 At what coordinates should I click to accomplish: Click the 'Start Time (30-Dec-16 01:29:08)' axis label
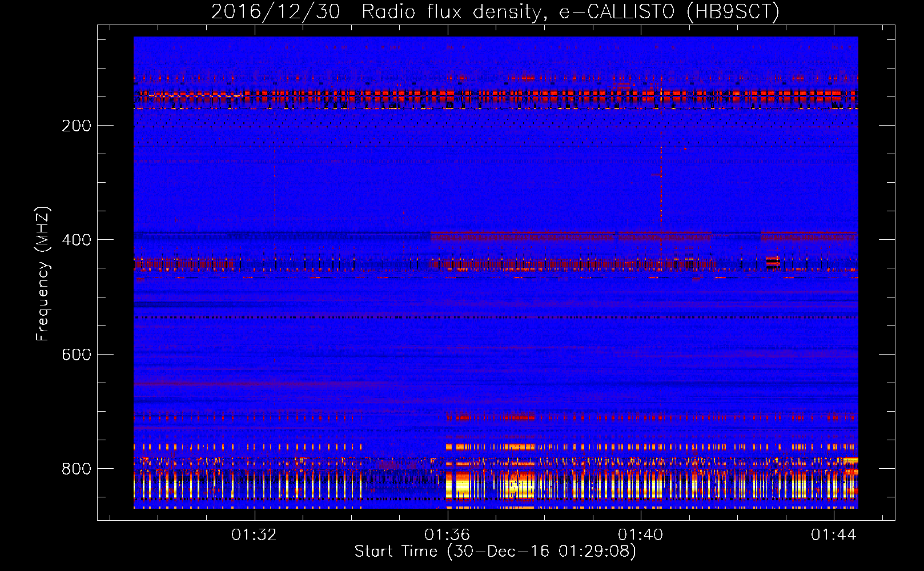pos(495,552)
